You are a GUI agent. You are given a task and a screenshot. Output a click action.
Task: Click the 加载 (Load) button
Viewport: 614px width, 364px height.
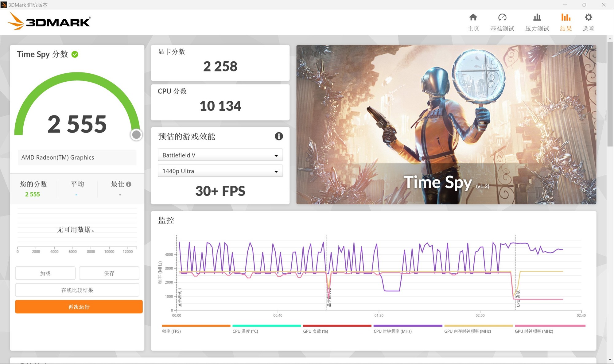pos(45,273)
